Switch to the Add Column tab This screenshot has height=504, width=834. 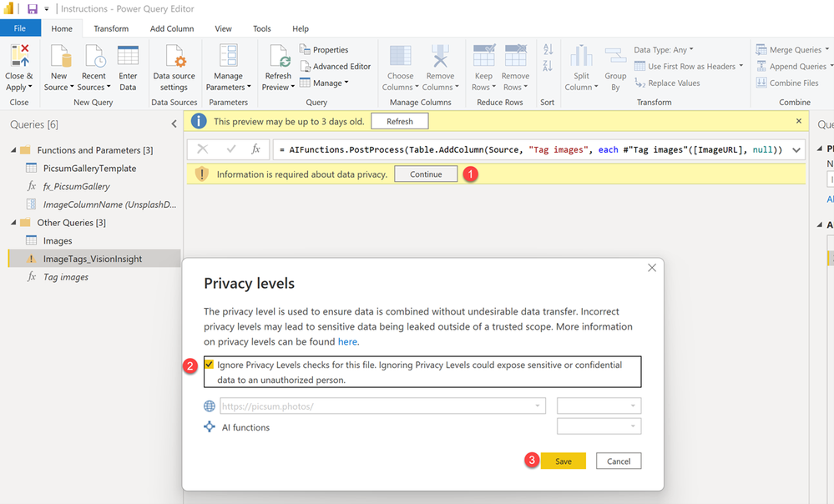tap(172, 28)
